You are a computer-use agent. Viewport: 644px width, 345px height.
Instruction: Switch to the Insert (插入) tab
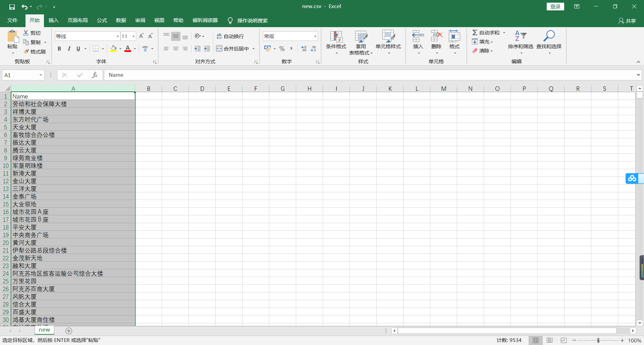point(53,20)
